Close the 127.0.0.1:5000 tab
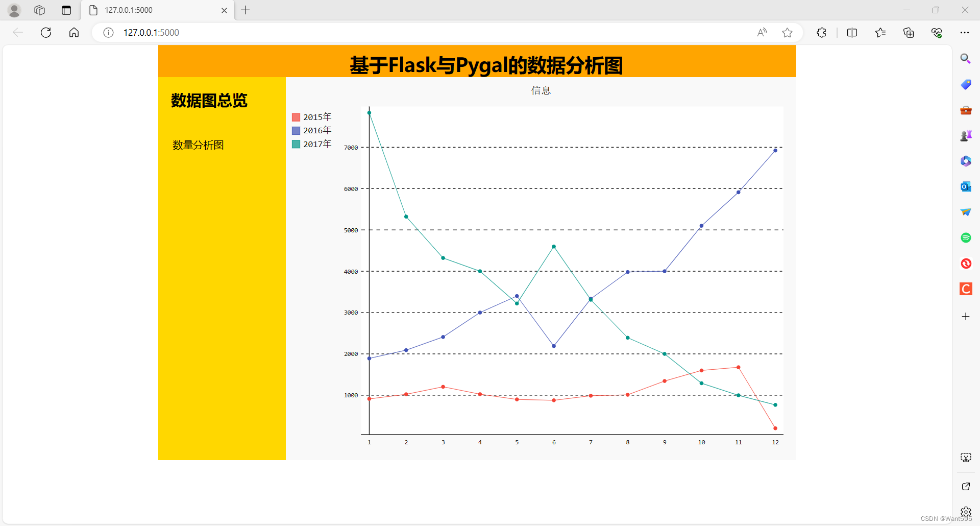 tap(224, 10)
